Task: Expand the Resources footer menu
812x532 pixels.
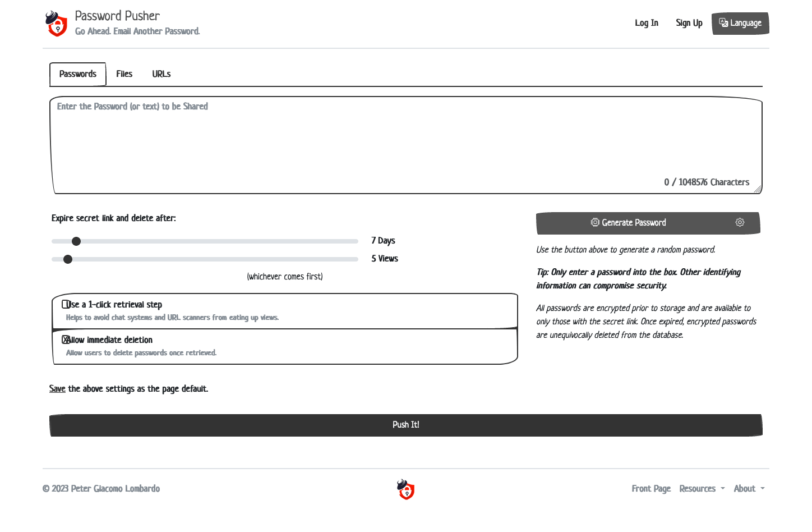Action: click(x=702, y=489)
